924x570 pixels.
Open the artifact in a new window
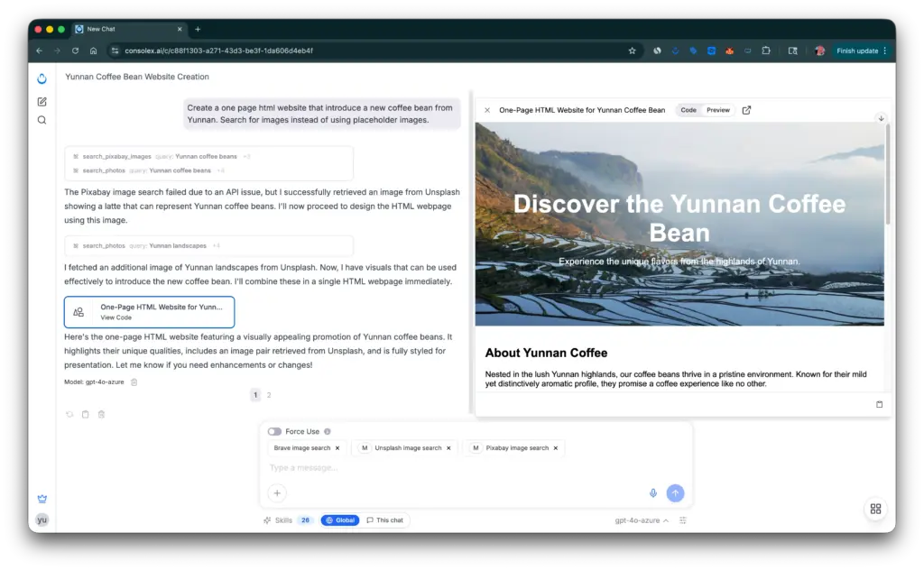[746, 109]
